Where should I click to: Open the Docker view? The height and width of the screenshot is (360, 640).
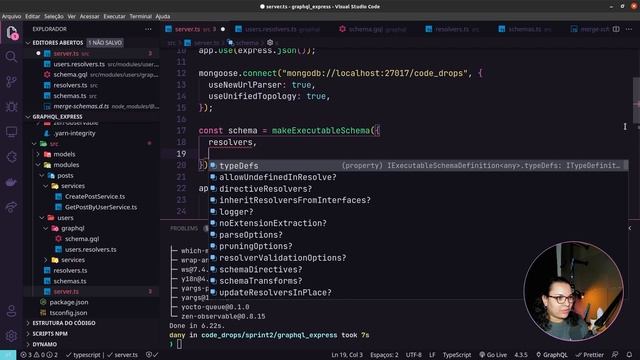click(11, 182)
